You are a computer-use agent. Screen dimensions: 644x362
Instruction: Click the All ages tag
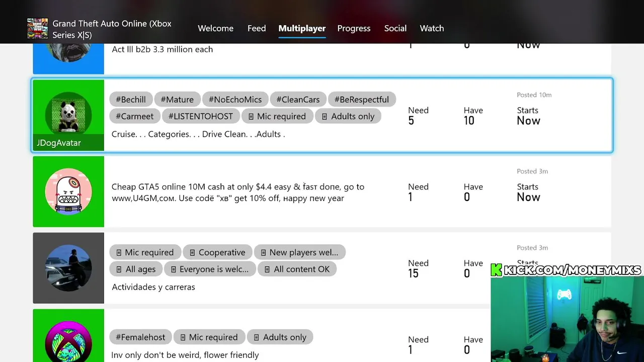point(136,269)
